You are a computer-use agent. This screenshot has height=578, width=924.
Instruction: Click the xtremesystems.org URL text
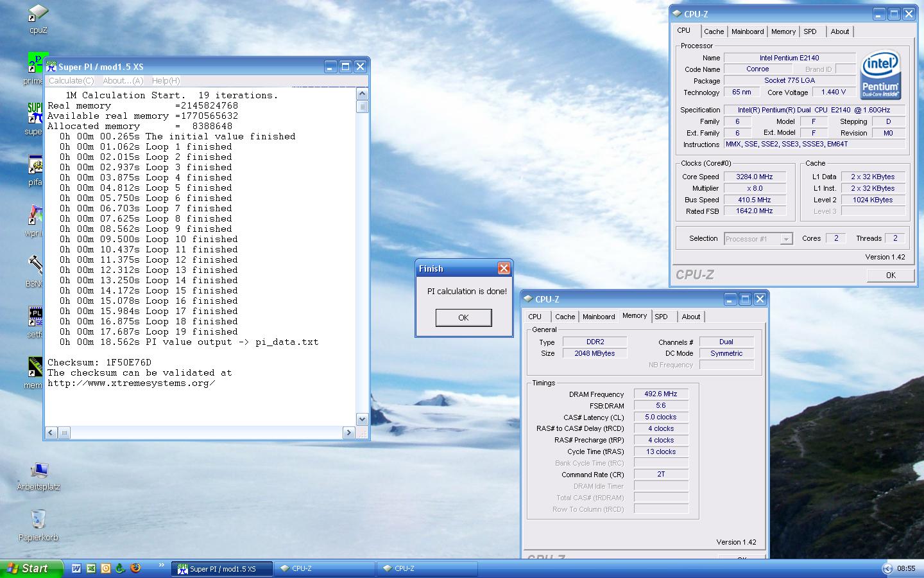(132, 383)
